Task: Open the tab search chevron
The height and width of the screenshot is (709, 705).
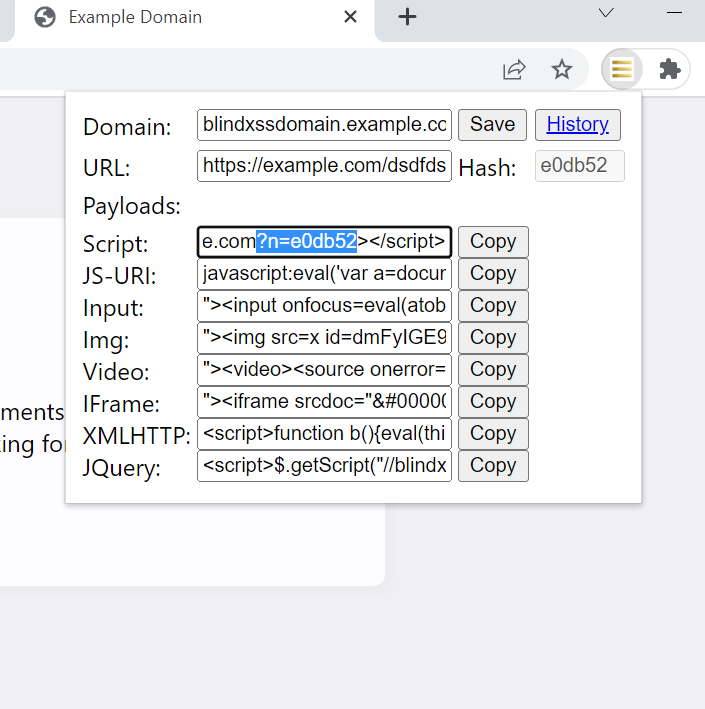Action: point(606,13)
